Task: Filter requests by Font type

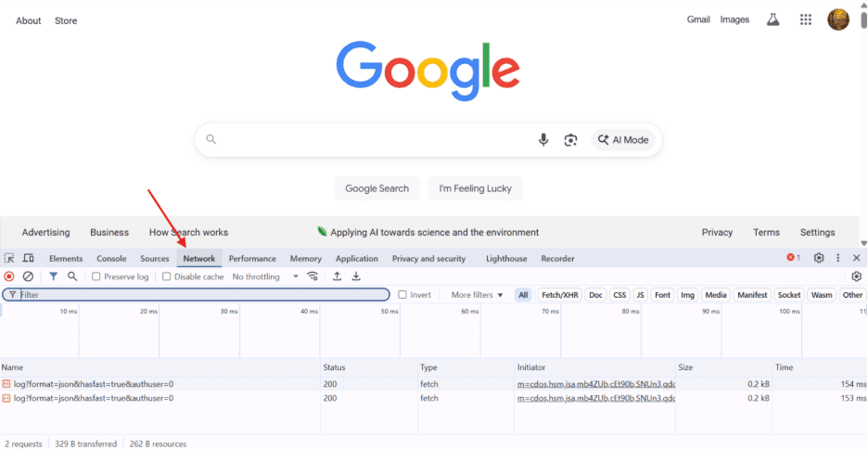Action: [x=663, y=295]
